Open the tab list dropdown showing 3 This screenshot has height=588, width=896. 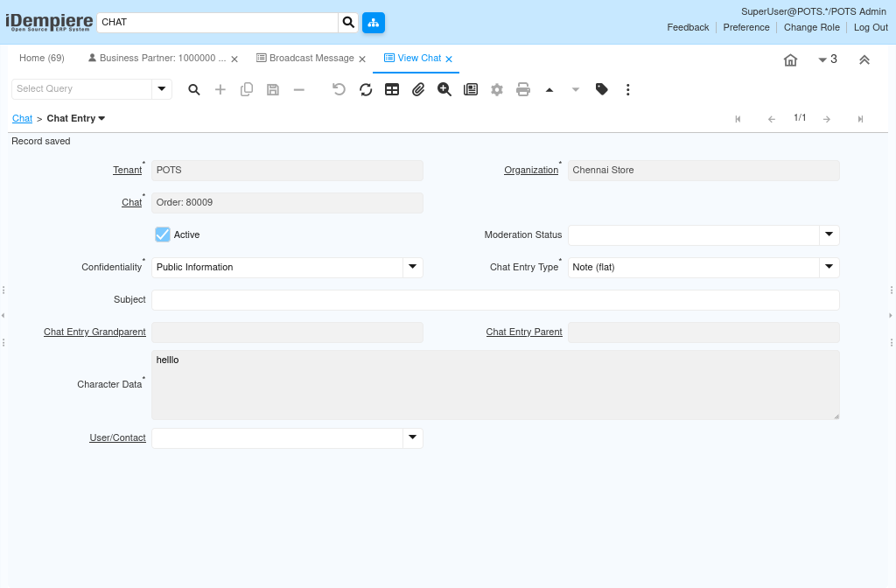pos(828,59)
